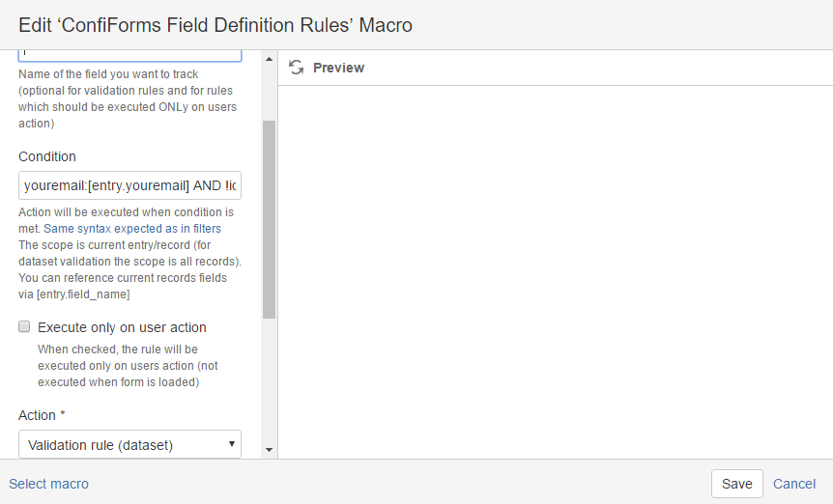Click the 'Execute only on user action' label text

(x=122, y=327)
